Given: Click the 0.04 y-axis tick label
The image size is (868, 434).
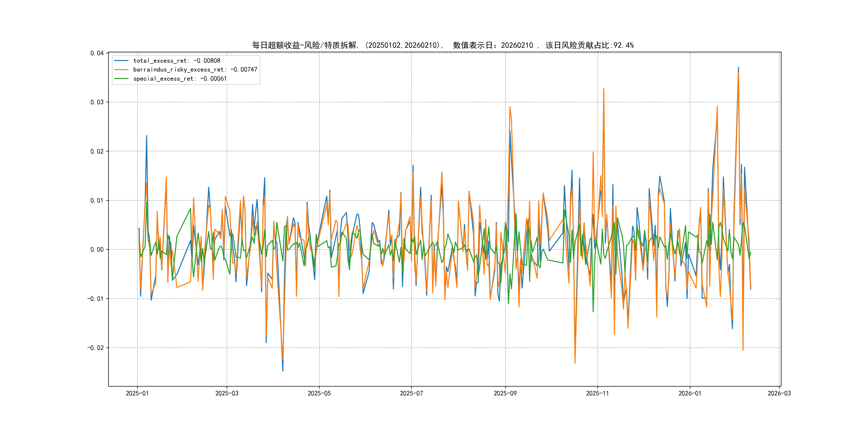Looking at the screenshot, I should click(97, 53).
